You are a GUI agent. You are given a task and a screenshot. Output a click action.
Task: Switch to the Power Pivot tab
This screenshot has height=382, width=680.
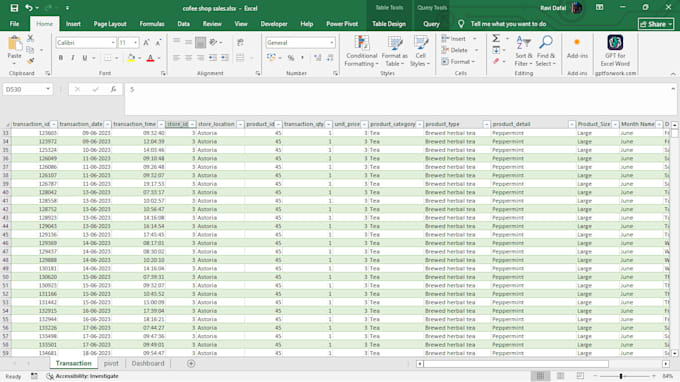(x=342, y=24)
